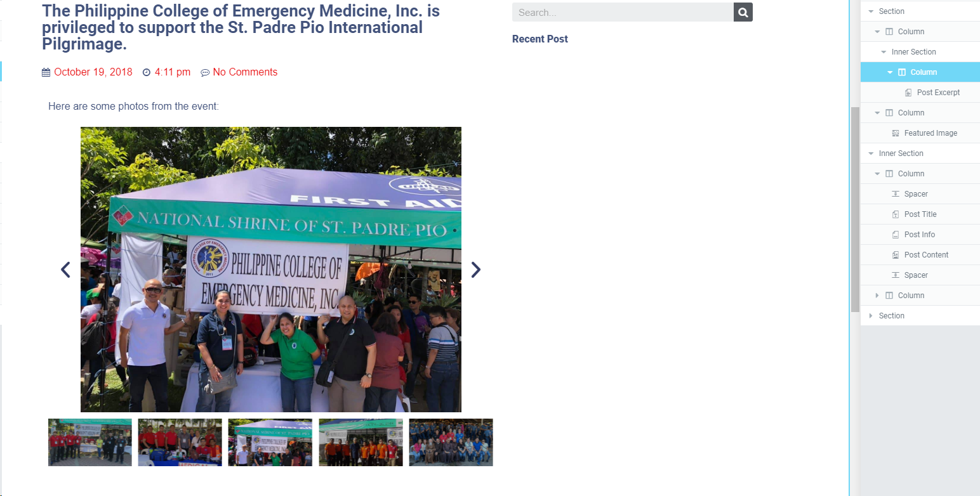Select fourth thumbnail with orange-shirted group
The height and width of the screenshot is (496, 980).
(x=361, y=442)
